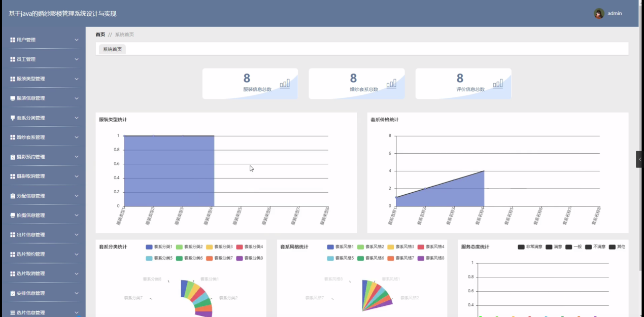Image resolution: width=644 pixels, height=317 pixels.
Task: Toggle 套系分类2 legend series
Action: tap(189, 246)
